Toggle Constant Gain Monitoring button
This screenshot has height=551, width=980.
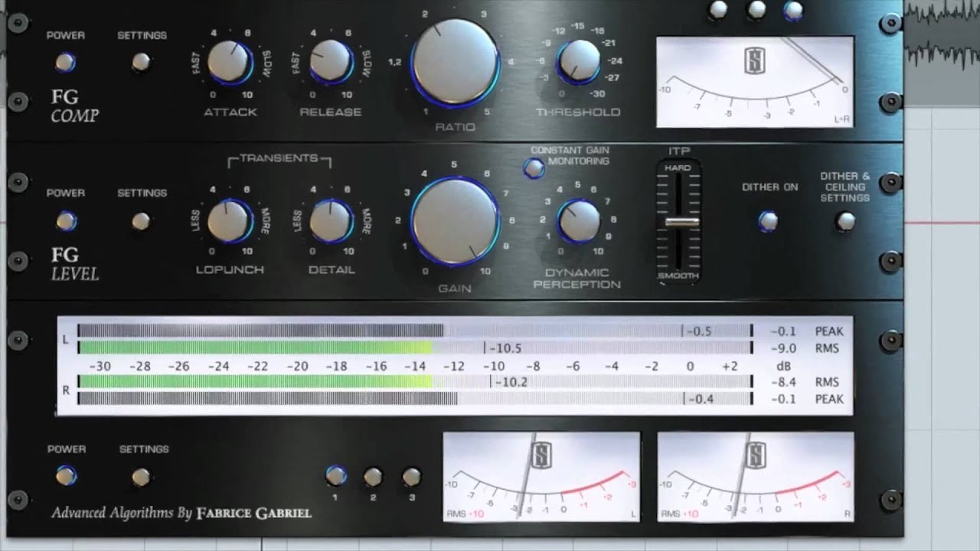click(534, 168)
